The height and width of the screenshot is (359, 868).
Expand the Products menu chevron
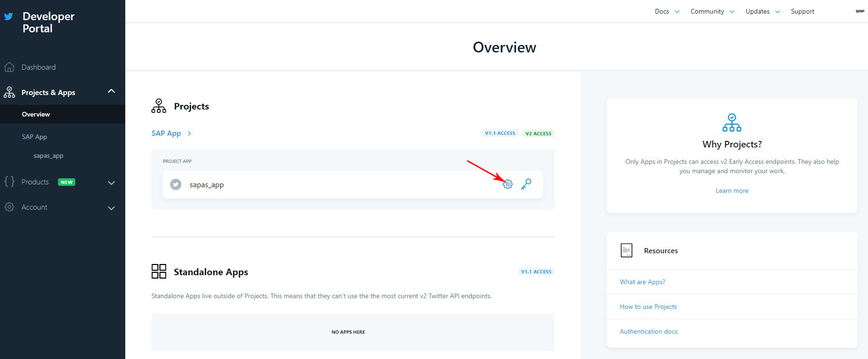(111, 183)
